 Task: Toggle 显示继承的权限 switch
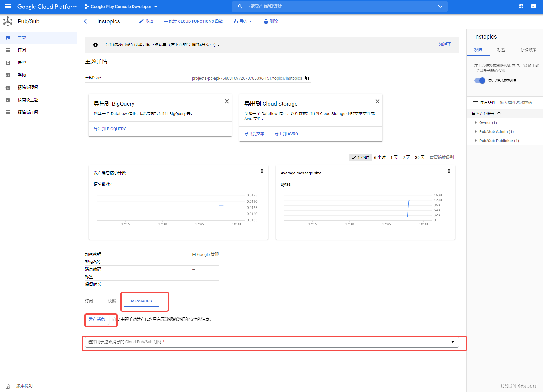(x=480, y=81)
